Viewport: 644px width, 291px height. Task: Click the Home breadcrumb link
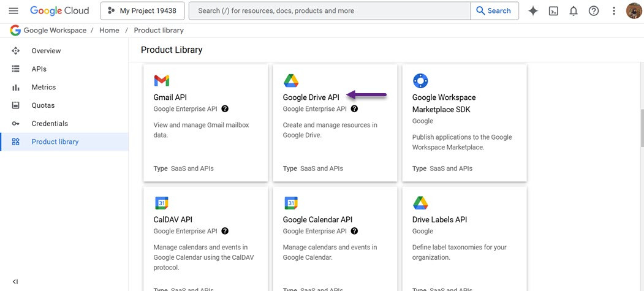(109, 30)
